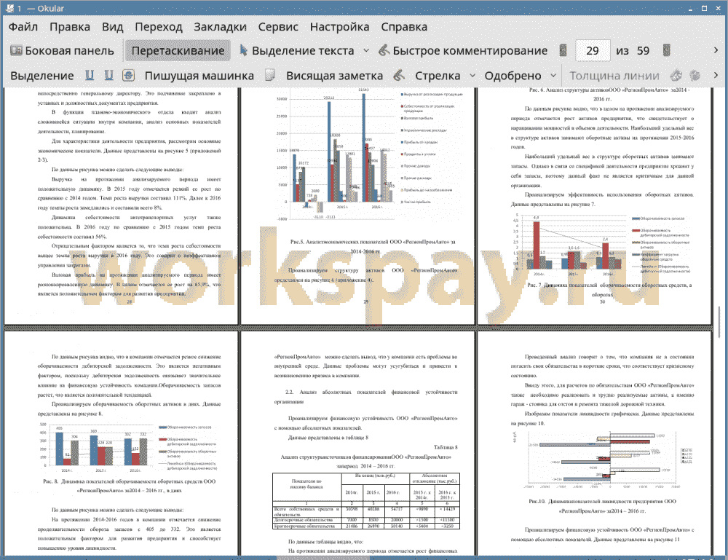728x560 pixels.
Task: Select the first underline annotation icon
Action: [x=90, y=75]
